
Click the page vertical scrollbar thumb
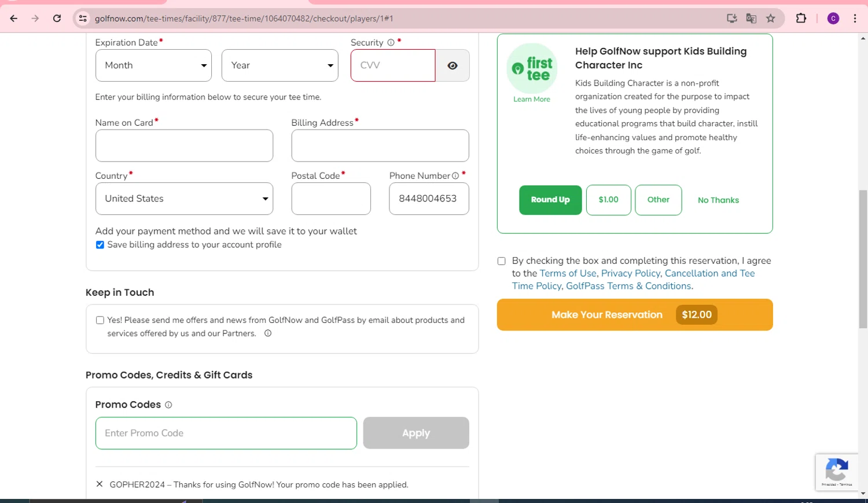(863, 259)
